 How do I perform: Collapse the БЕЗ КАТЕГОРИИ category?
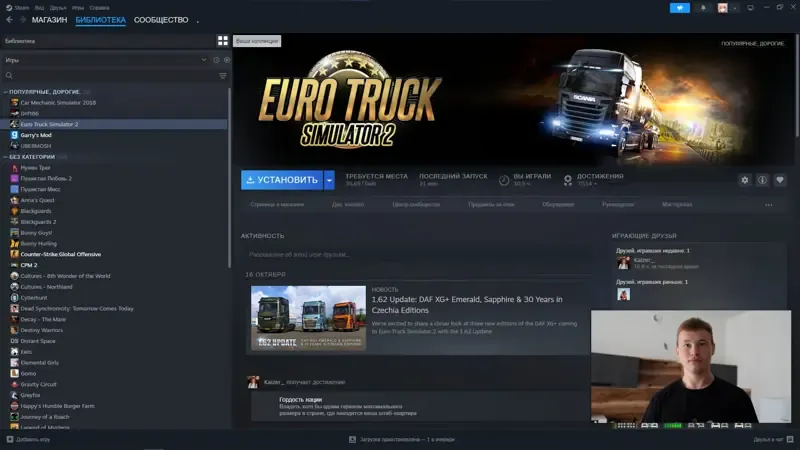(6, 157)
